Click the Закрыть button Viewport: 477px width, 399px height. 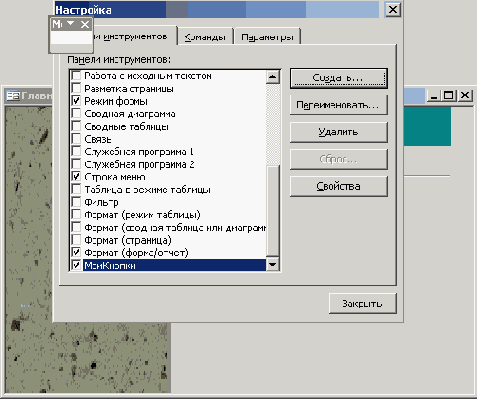[x=363, y=303]
